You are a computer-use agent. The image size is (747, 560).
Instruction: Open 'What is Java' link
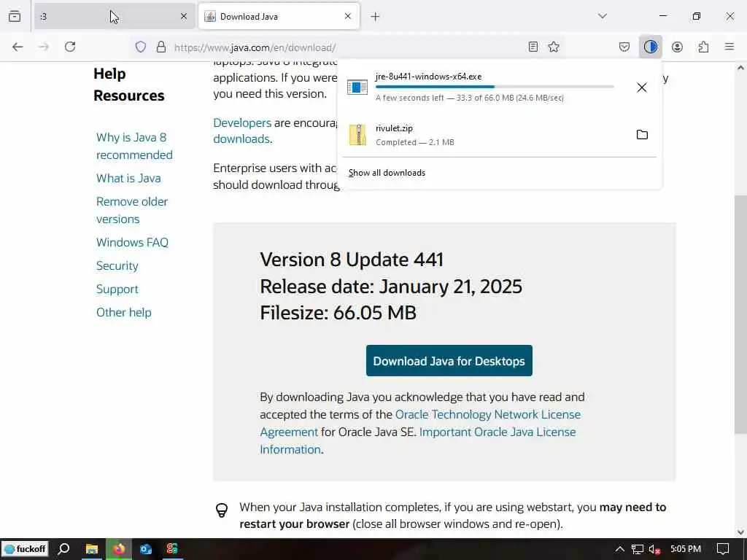(128, 178)
